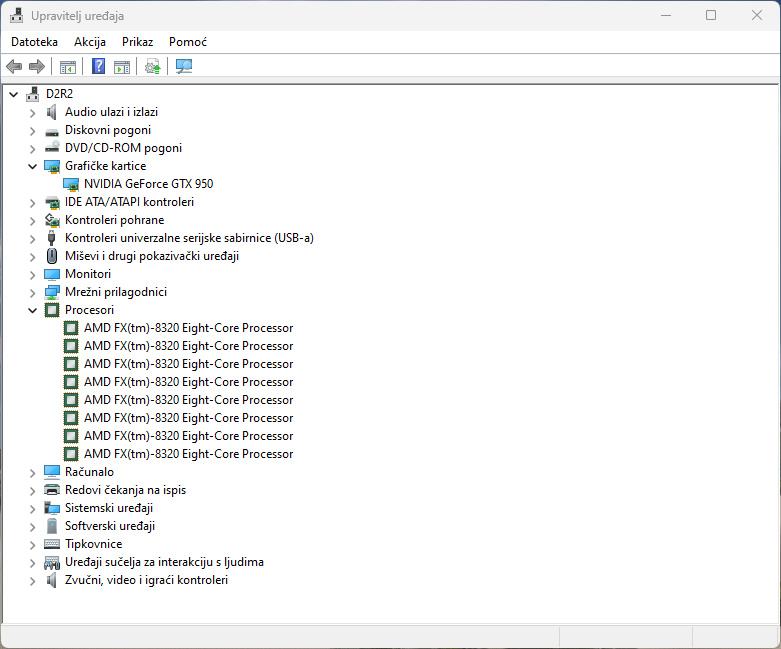Click the DVD/CD-ROM pogoni disc icon
This screenshot has height=649, width=781.
coord(52,147)
